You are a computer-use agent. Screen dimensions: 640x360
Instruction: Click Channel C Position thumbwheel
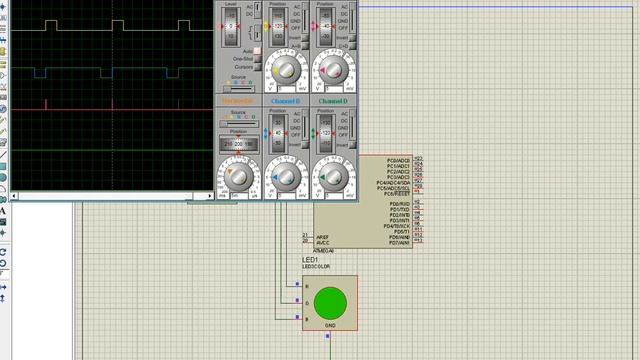pos(325,26)
